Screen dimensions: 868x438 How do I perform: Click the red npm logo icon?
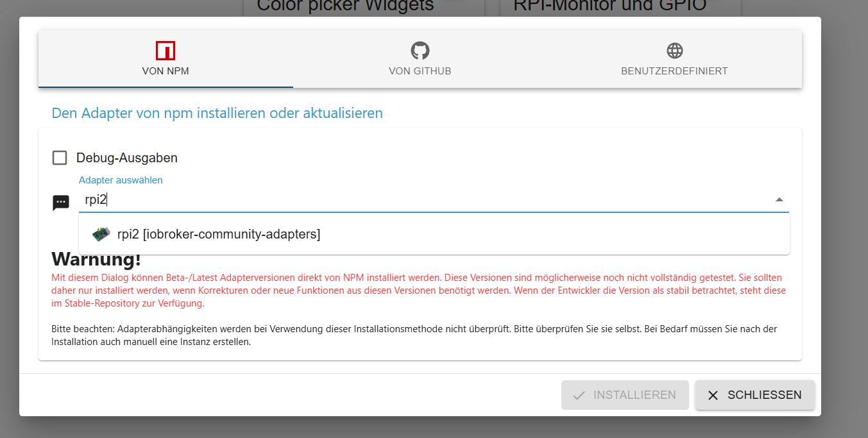[x=166, y=51]
